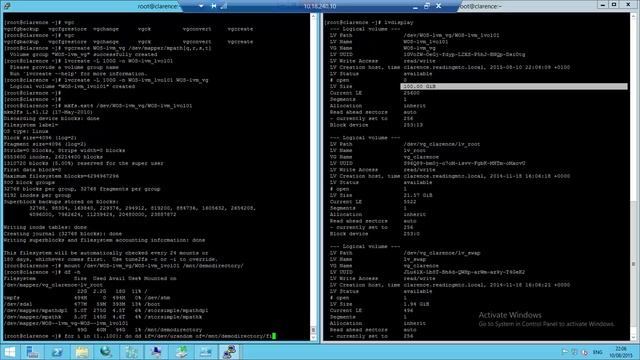Click the left terminal vertical scrollbar
This screenshot has height=360, width=640.
pos(313,177)
